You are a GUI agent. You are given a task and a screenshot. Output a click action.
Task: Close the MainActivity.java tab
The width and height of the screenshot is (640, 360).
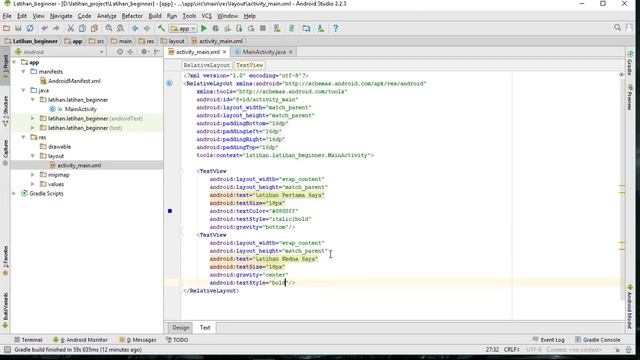pyautogui.click(x=291, y=52)
